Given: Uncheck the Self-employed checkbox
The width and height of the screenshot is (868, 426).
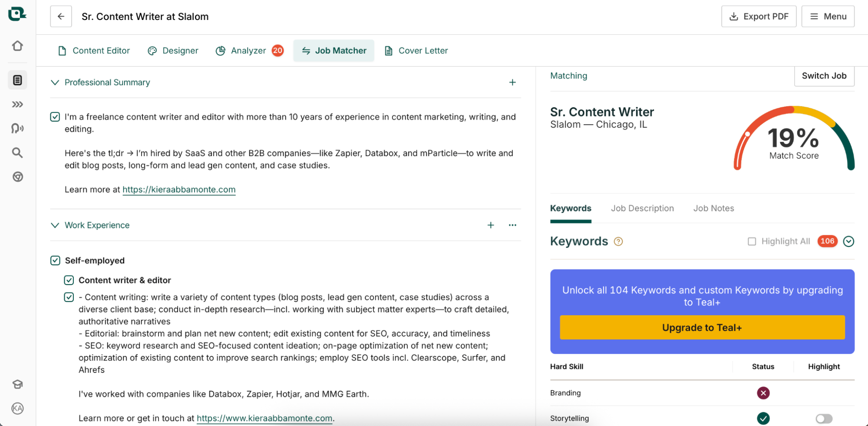Looking at the screenshot, I should pyautogui.click(x=55, y=260).
